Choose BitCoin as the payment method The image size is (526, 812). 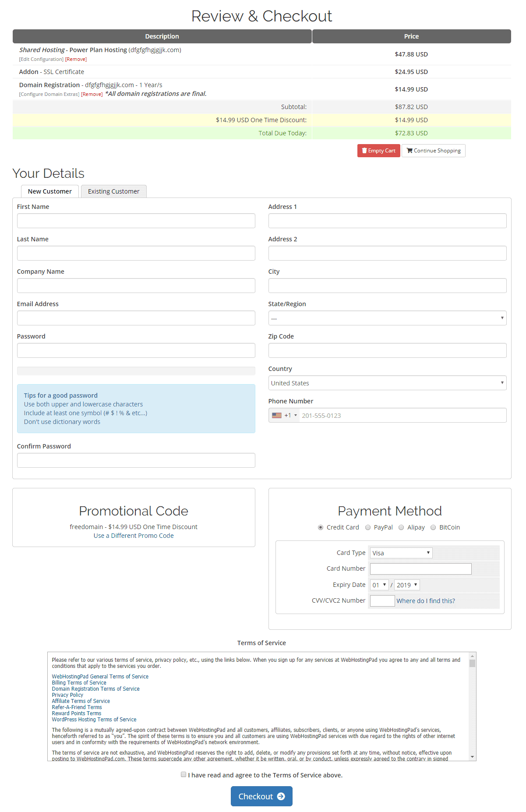point(433,528)
